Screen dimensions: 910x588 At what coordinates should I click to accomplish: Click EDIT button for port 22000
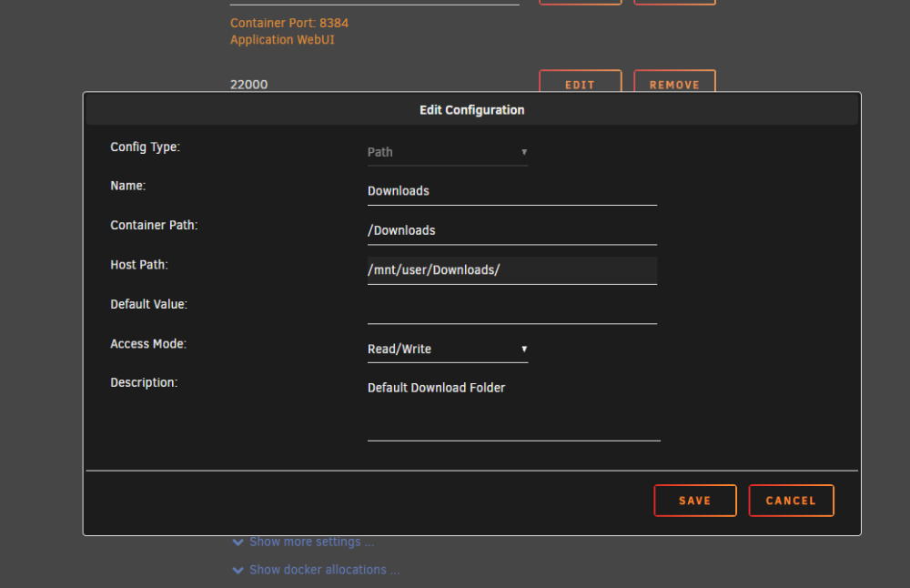580,82
